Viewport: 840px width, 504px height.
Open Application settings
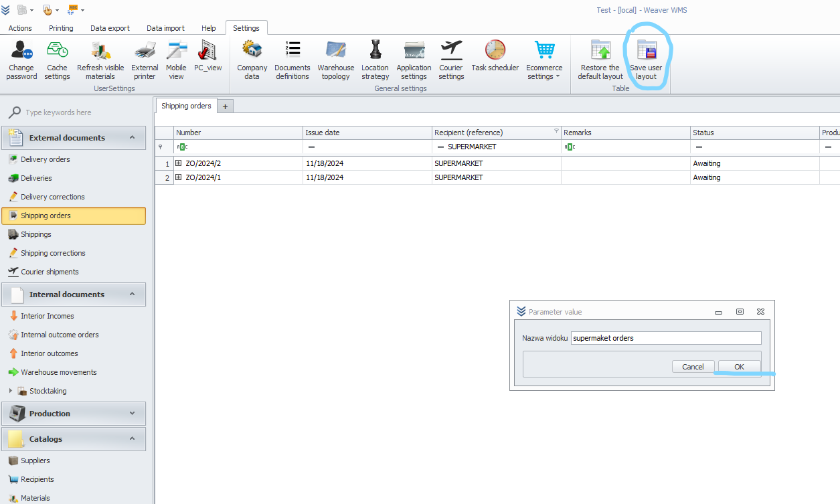[x=414, y=60]
